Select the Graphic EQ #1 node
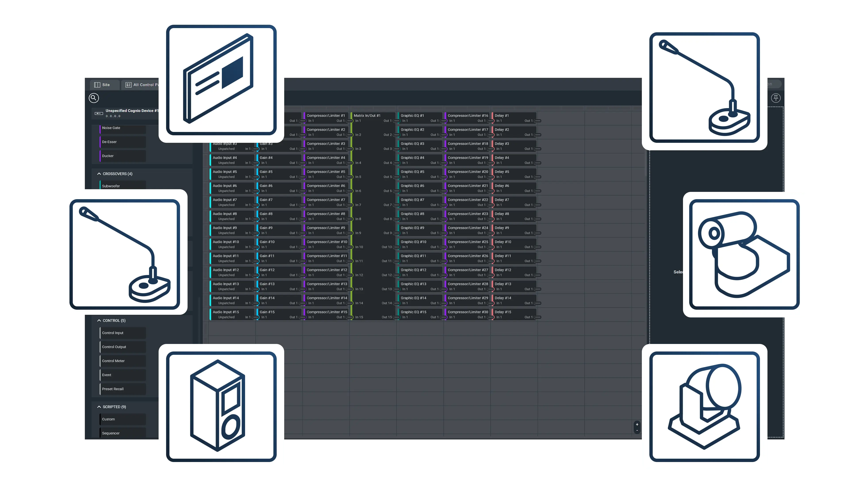The height and width of the screenshot is (504, 844). tap(420, 118)
